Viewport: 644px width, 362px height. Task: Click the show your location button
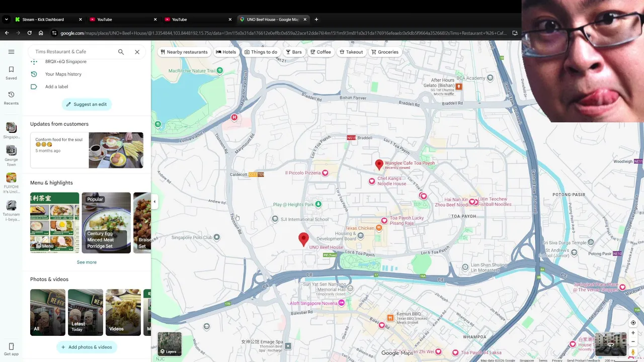coord(633,323)
